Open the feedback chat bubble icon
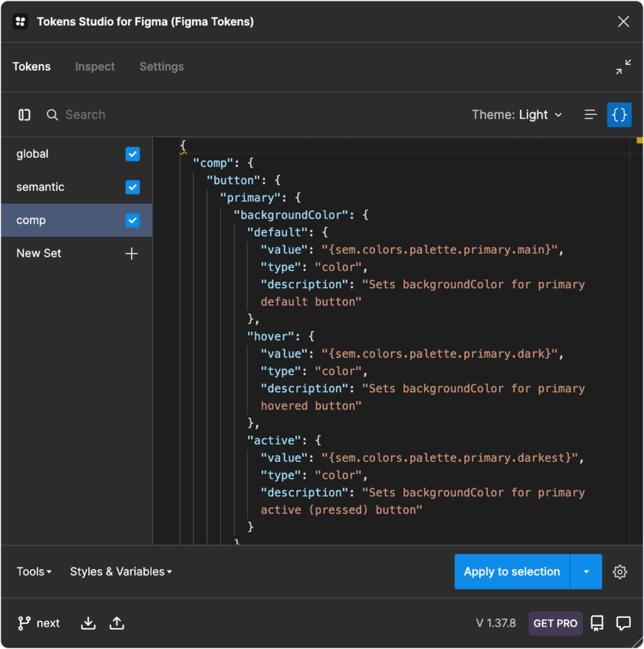The width and height of the screenshot is (644, 649). pyautogui.click(x=624, y=624)
